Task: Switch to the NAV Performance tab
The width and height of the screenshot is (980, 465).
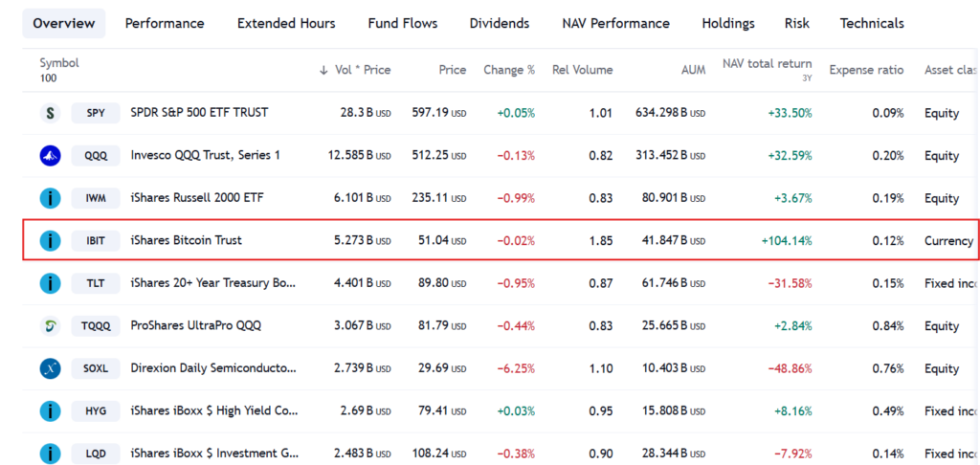Action: click(615, 24)
